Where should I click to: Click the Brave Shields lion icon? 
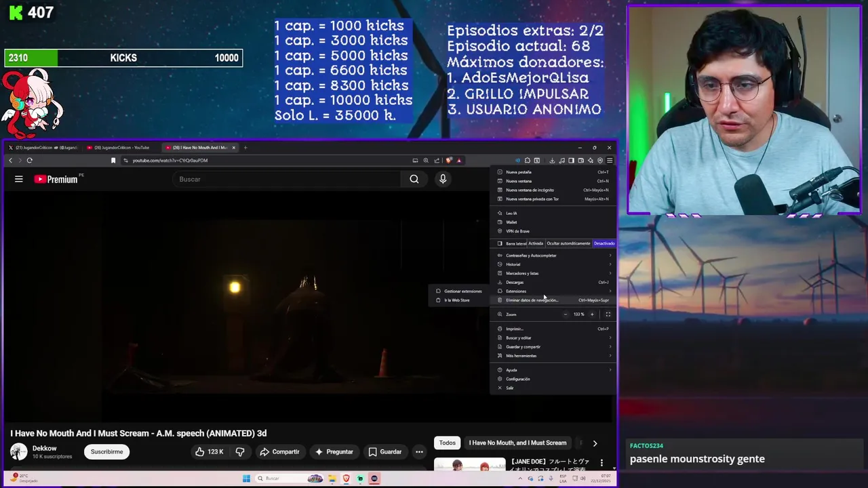[x=449, y=161]
